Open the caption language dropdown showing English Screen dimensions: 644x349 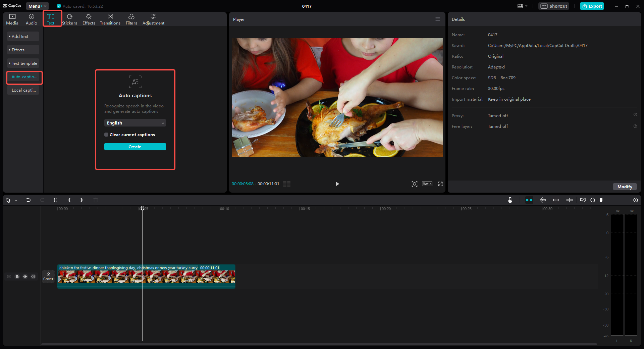pos(135,123)
